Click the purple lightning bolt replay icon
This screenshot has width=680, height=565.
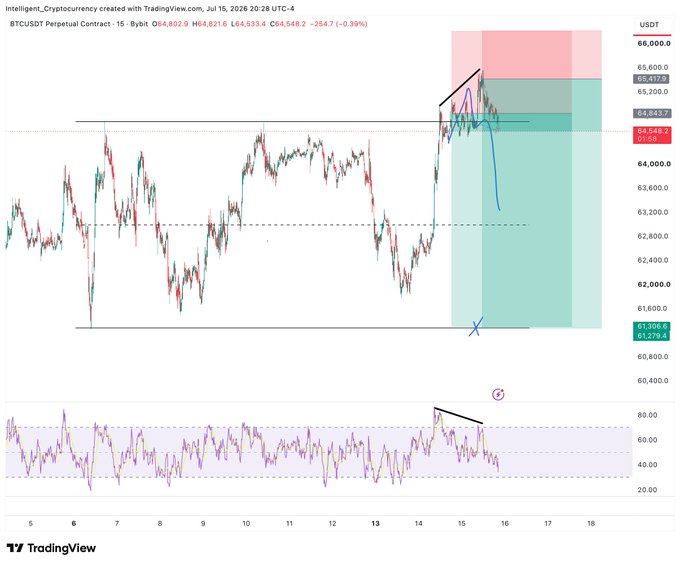pyautogui.click(x=498, y=394)
